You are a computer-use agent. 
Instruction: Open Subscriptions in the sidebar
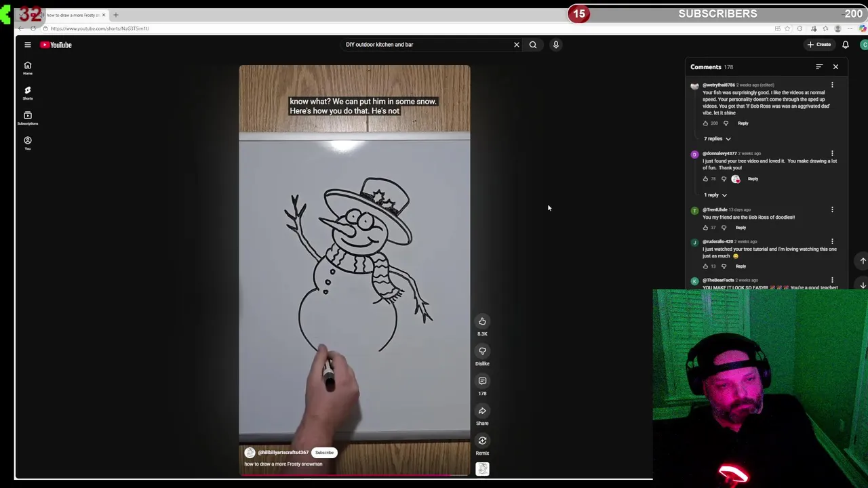click(28, 118)
